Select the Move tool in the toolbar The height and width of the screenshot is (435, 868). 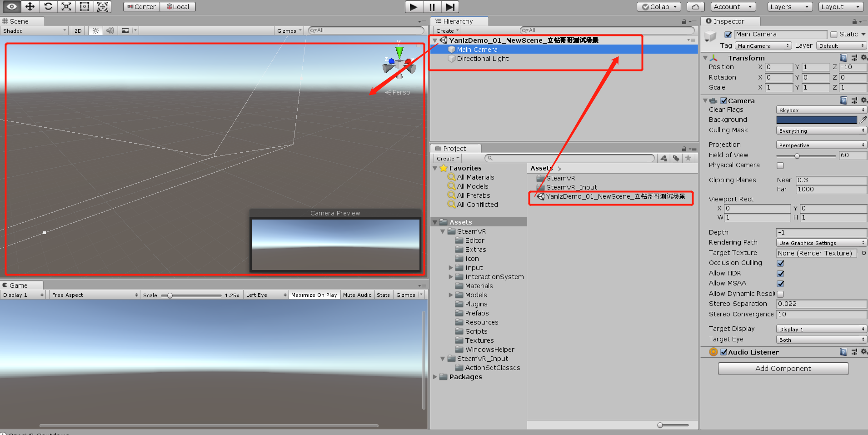tap(30, 6)
